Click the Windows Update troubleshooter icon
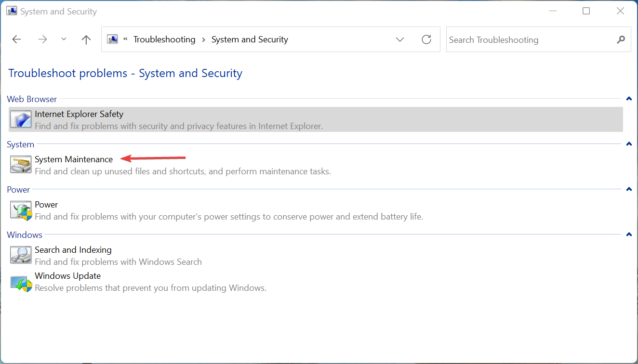Screen dimensions: 638x364 pyautogui.click(x=21, y=282)
